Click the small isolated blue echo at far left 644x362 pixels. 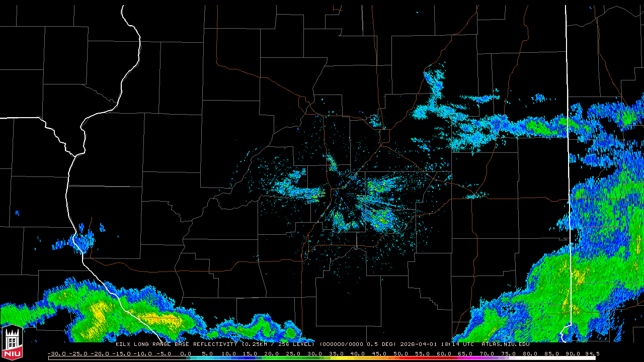tap(17, 213)
